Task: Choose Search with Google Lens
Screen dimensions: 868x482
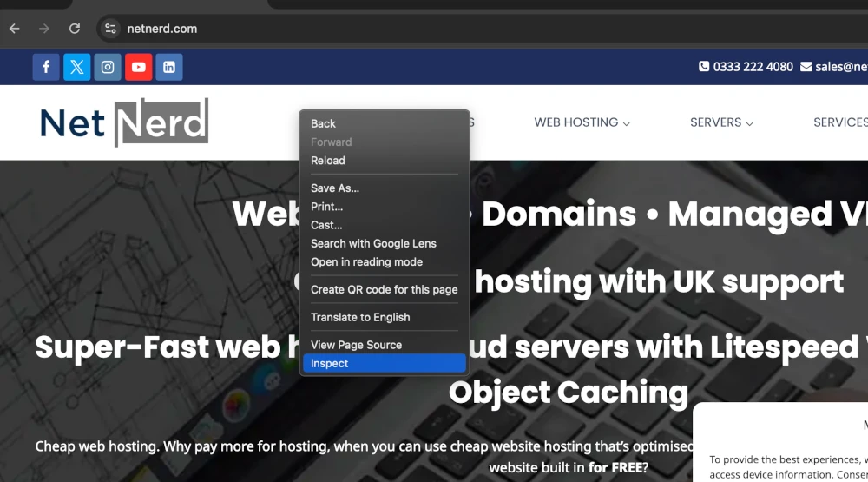Action: [385, 244]
